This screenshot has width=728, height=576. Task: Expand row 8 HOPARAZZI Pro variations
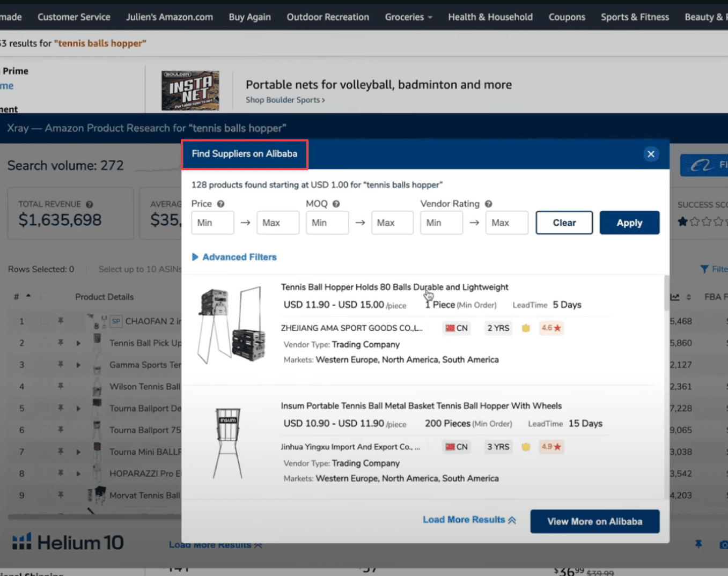(78, 474)
